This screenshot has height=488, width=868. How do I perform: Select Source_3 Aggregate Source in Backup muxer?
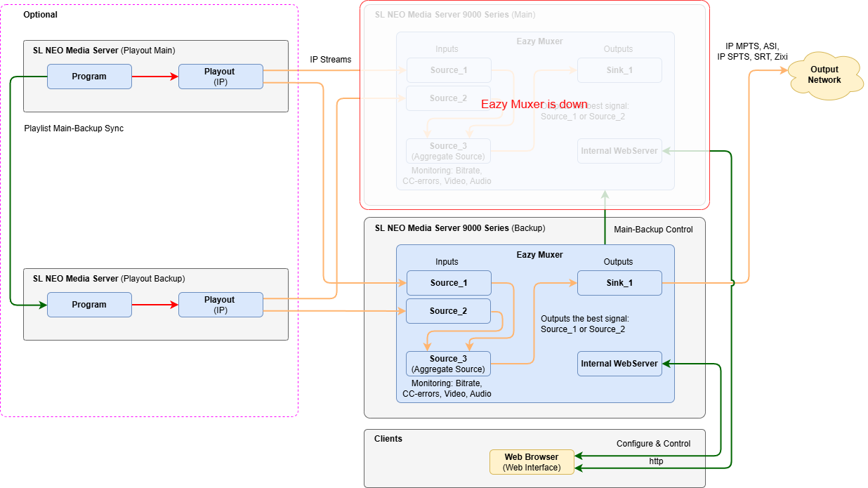[448, 364]
